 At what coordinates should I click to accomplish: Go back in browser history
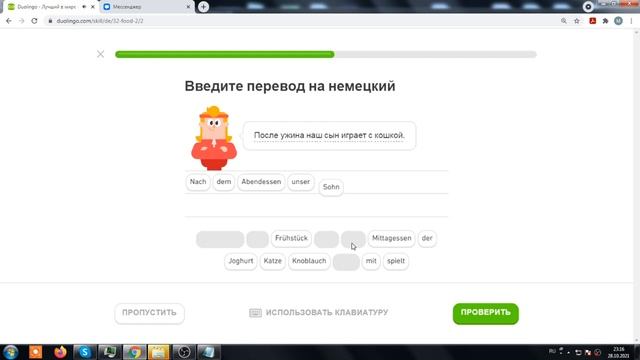pos(9,21)
